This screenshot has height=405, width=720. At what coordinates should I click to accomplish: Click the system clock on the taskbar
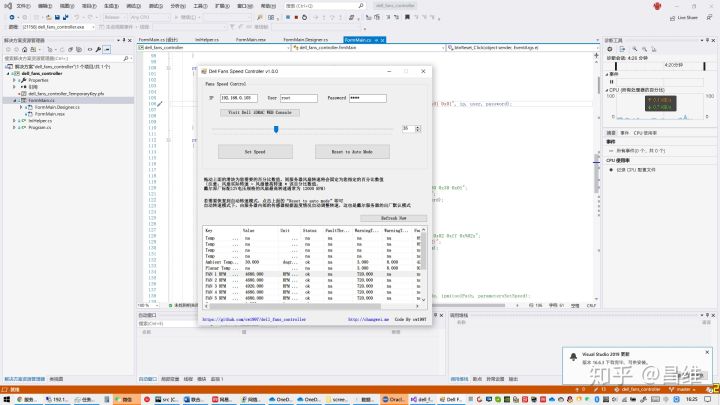(x=691, y=399)
